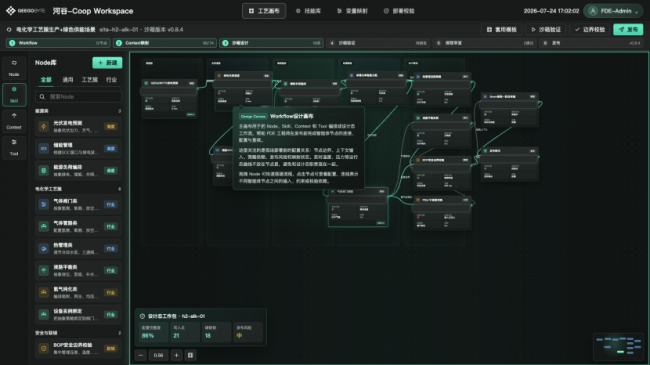This screenshot has height=365, width=650.
Task: Select the 通用 filter tab
Action: (68, 80)
